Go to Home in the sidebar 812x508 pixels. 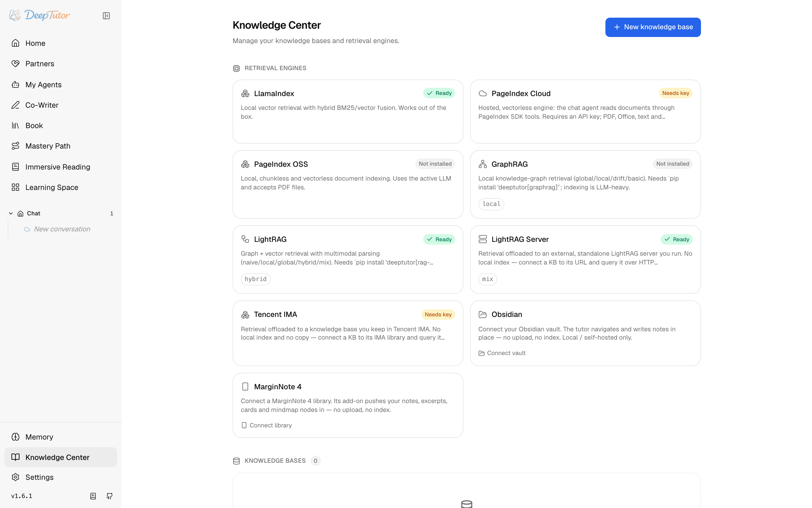(x=60, y=43)
